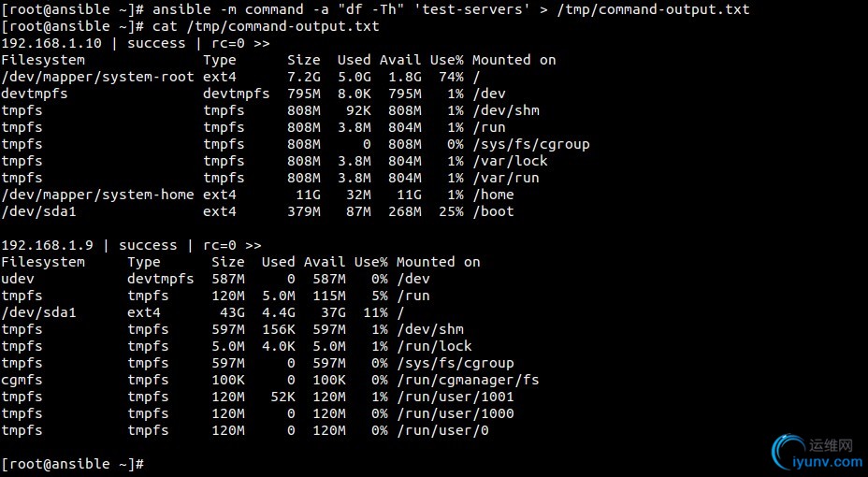
Task: Click the /tmp/command-output.txt redirect path on first line
Action: click(x=653, y=9)
